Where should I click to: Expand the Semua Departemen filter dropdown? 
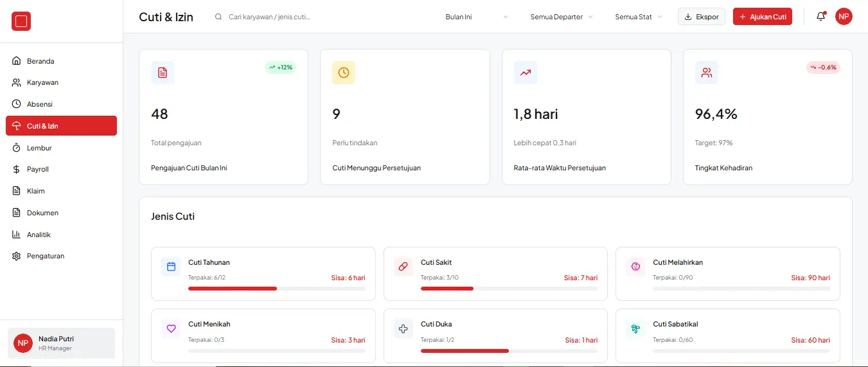pyautogui.click(x=561, y=17)
